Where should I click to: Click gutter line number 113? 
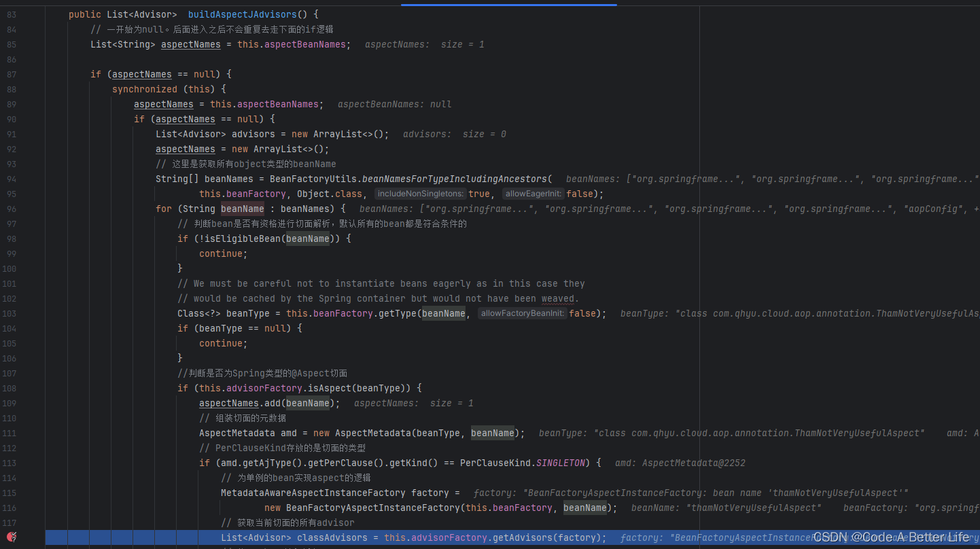pyautogui.click(x=10, y=463)
